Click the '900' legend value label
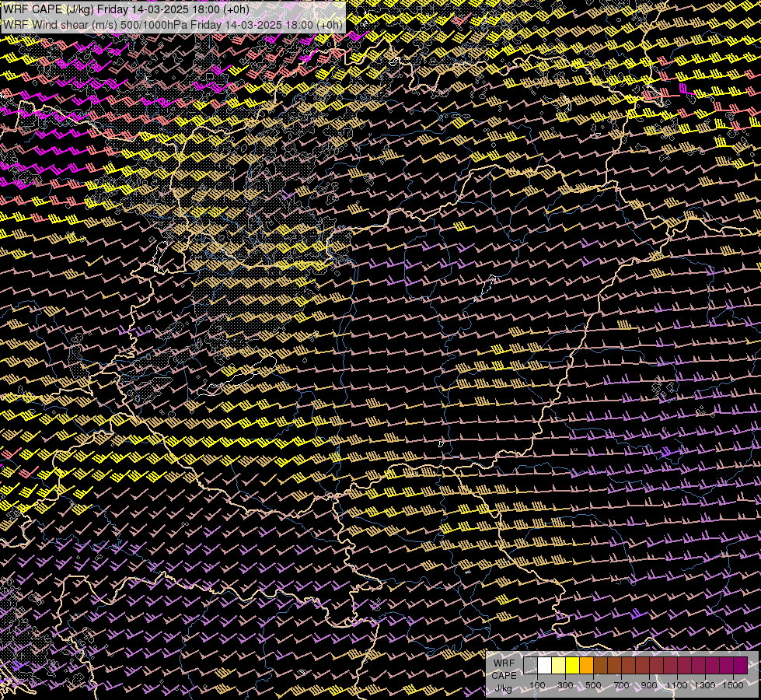This screenshot has width=761, height=700. [649, 685]
